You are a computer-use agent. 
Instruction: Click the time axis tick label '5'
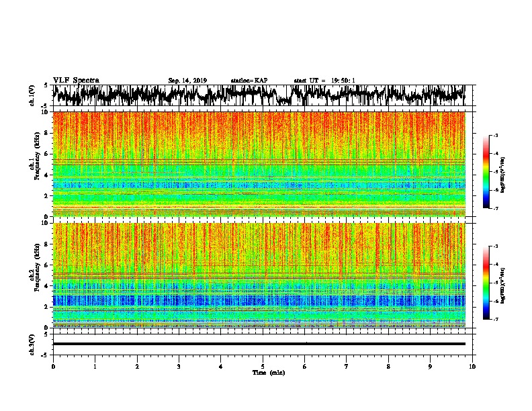coord(263,367)
